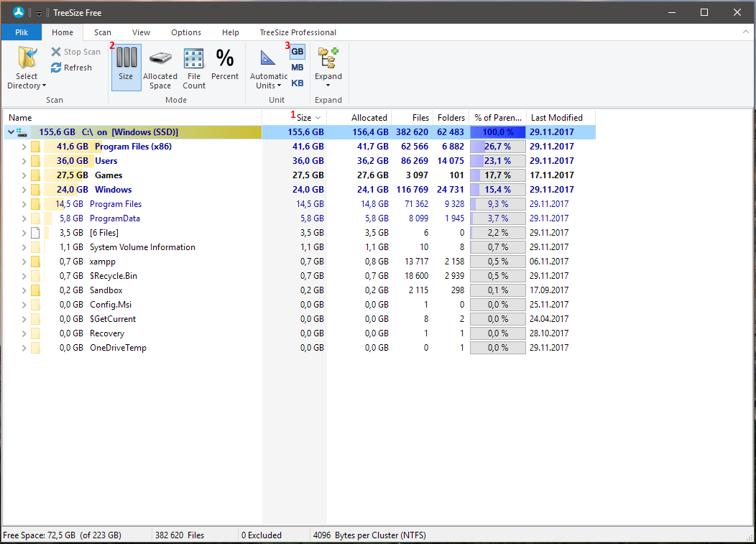This screenshot has height=544, width=756.
Task: Click the $GetCurrent folder icon
Action: [x=35, y=319]
